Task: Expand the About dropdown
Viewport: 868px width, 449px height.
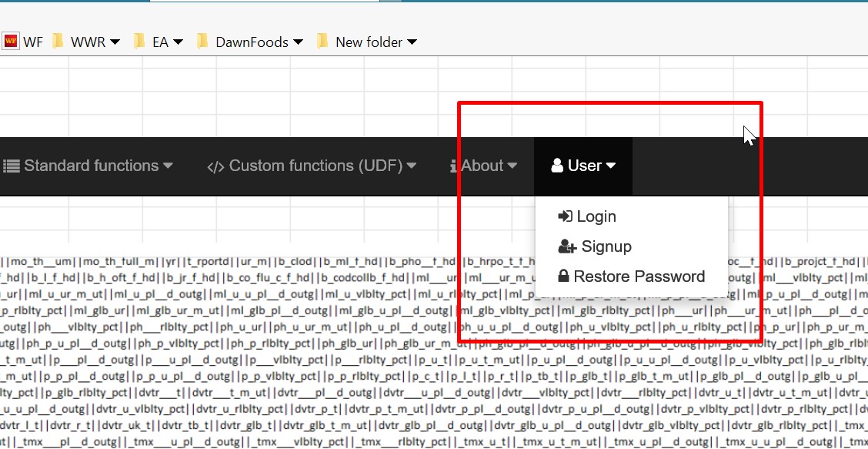Action: [510, 166]
